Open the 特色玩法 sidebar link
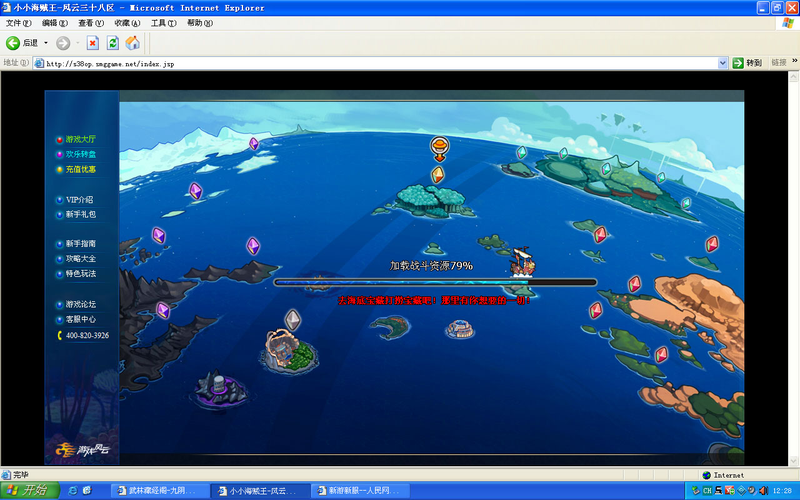The height and width of the screenshot is (500, 800). [80, 273]
